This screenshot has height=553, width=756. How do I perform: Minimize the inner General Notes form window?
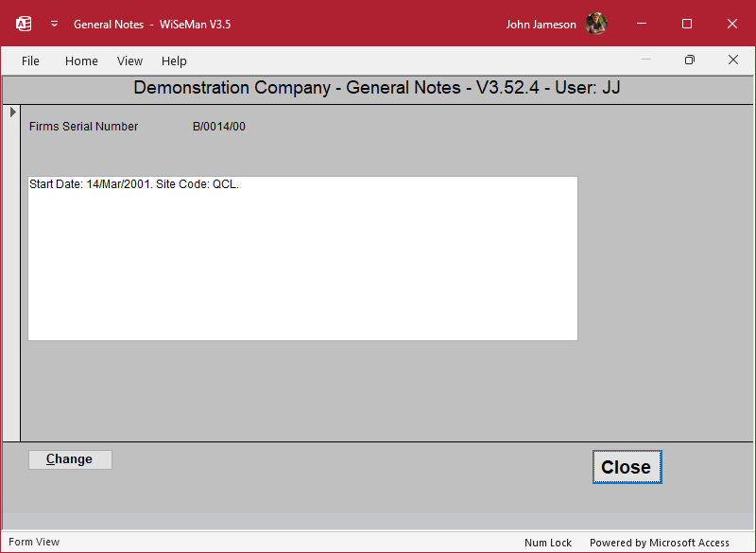[646, 60]
